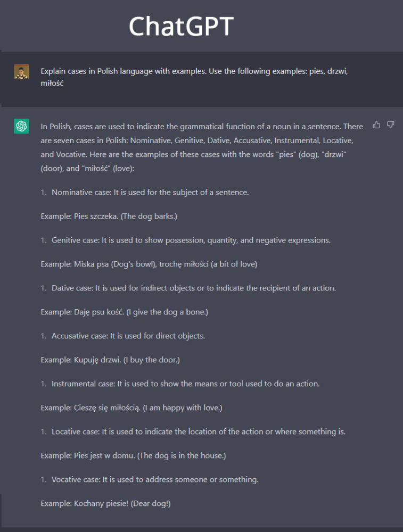This screenshot has height=532, width=403.
Task: Click the user profile avatar
Action: tap(21, 72)
